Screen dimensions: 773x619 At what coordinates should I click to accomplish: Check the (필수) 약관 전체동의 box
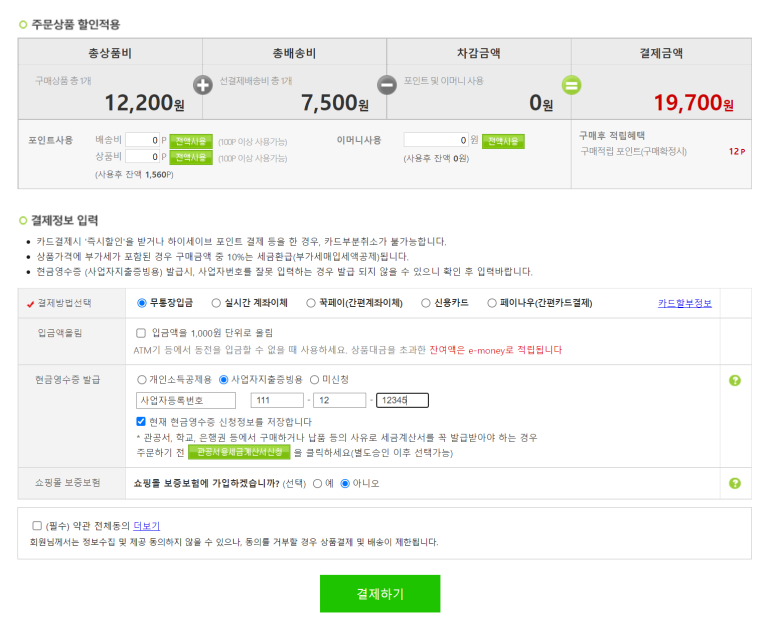point(37,526)
